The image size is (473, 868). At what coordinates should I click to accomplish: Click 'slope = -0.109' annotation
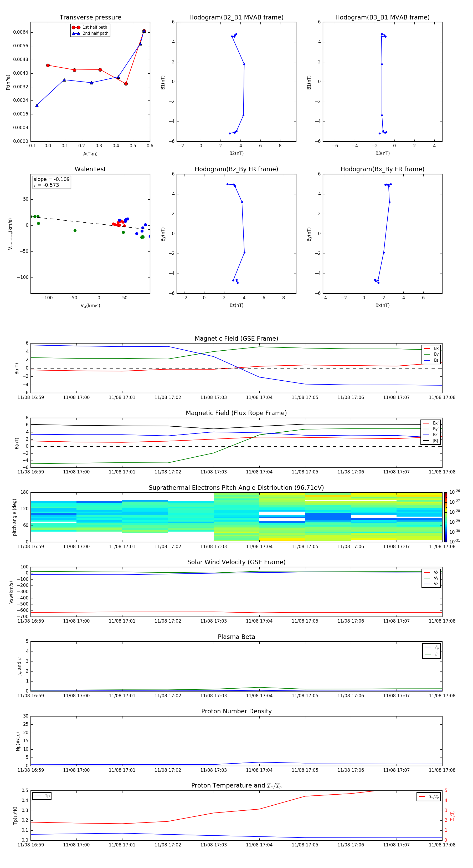pos(52,179)
